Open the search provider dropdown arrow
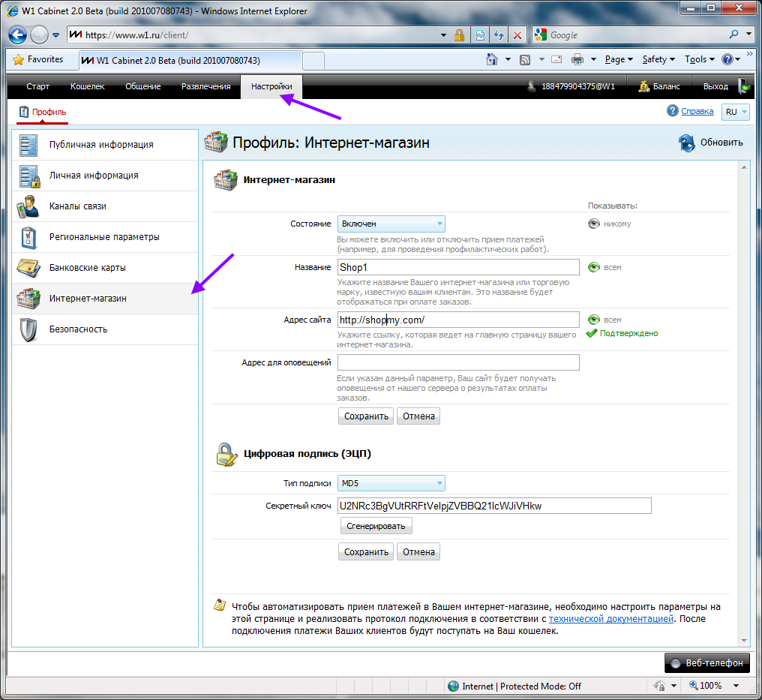 click(x=749, y=35)
